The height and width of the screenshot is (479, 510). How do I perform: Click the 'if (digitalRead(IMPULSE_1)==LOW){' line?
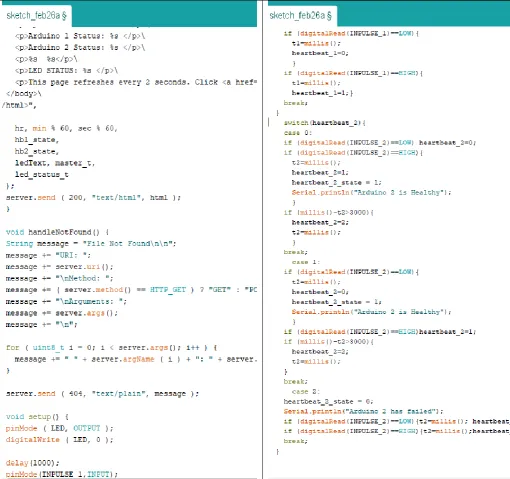coord(351,33)
